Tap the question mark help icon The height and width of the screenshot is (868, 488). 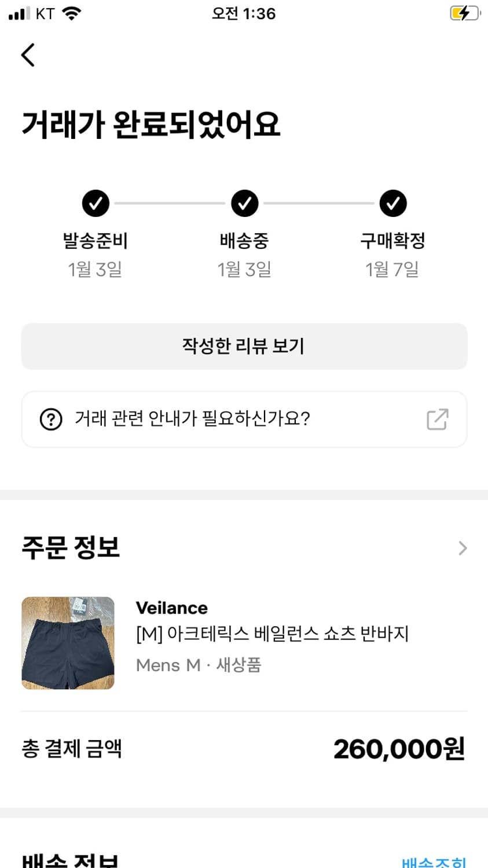tap(51, 419)
